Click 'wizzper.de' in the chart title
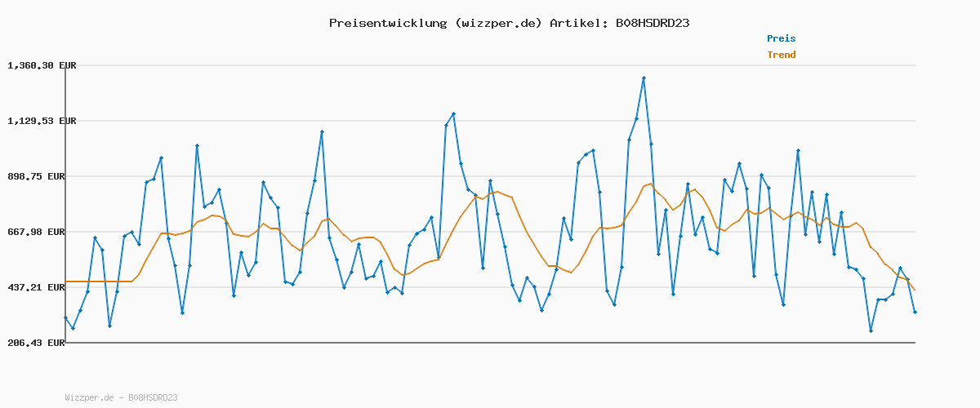The height and width of the screenshot is (408, 980). (501, 23)
